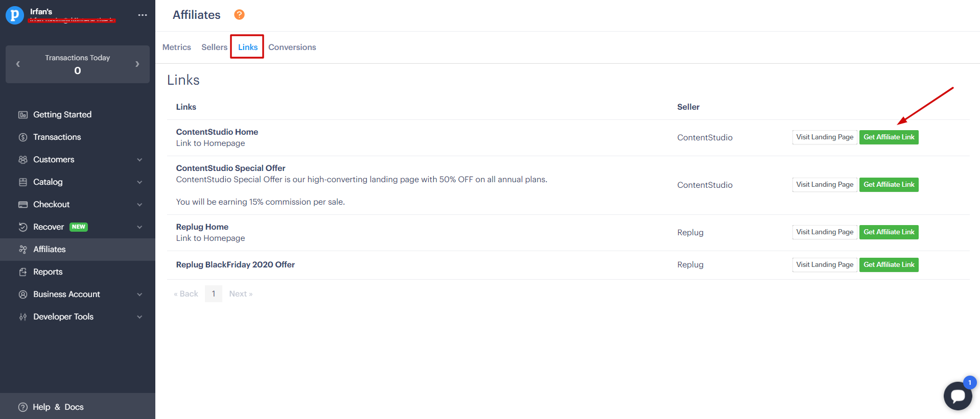The image size is (980, 419).
Task: Show next Transactions Today stat
Action: (x=137, y=64)
